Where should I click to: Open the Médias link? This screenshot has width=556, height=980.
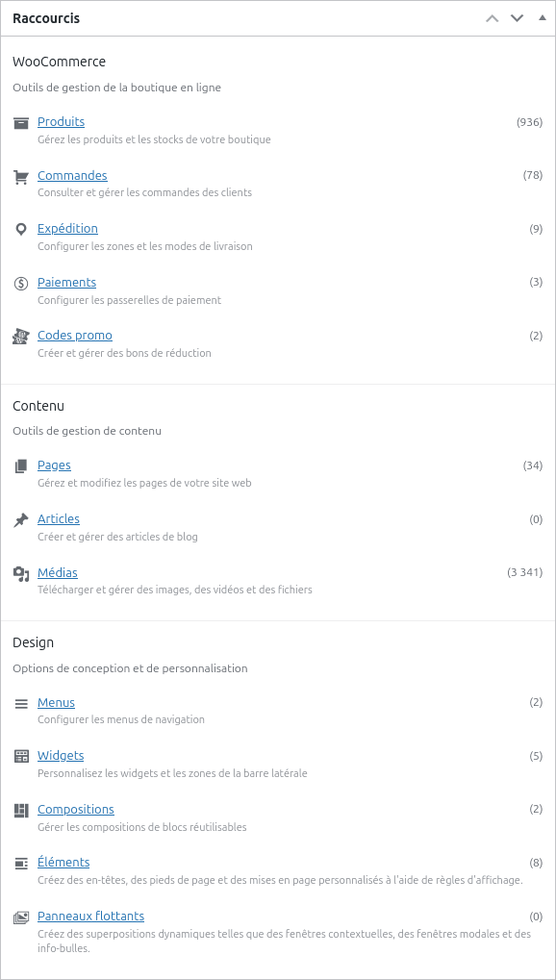click(x=57, y=572)
